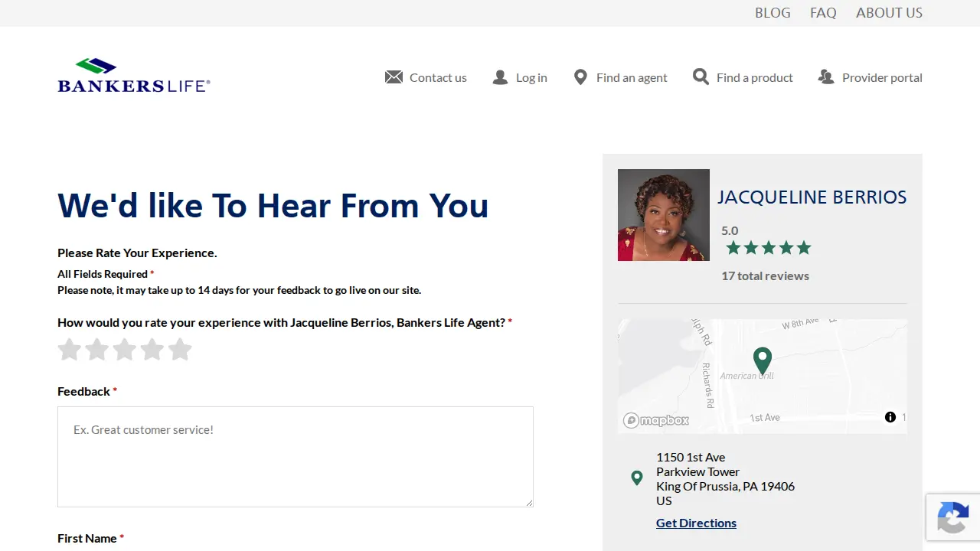Open Find a product
Image resolution: width=980 pixels, height=551 pixels.
[755, 77]
